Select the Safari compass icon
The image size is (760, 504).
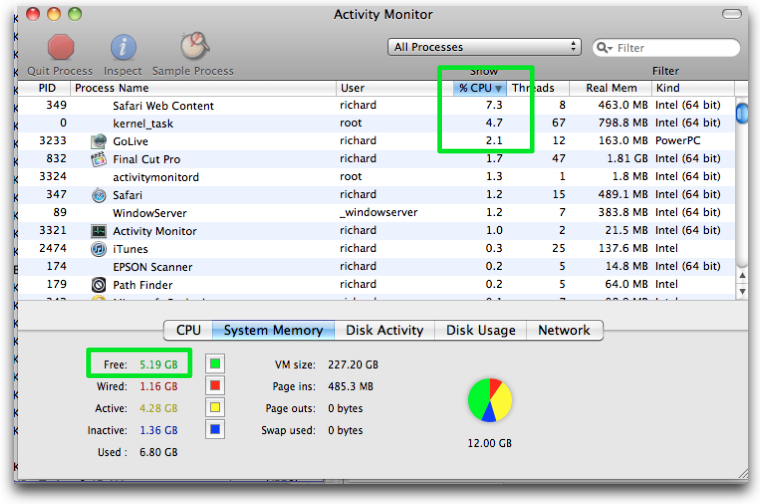tap(99, 195)
